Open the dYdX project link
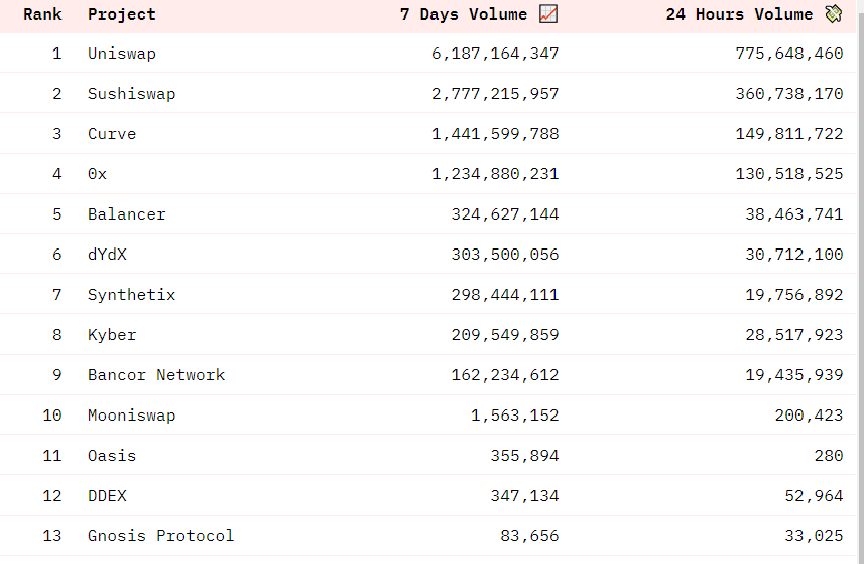 click(107, 254)
